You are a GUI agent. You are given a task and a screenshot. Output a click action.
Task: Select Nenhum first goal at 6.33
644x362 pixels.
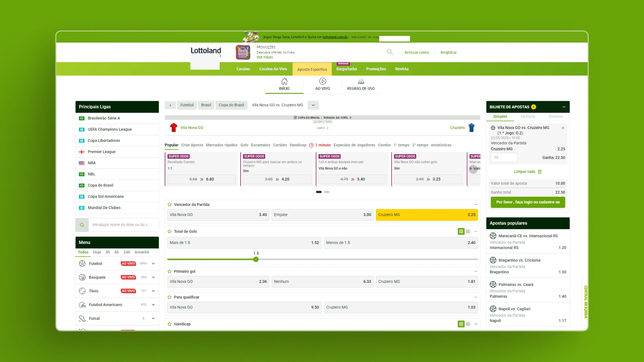pos(322,282)
